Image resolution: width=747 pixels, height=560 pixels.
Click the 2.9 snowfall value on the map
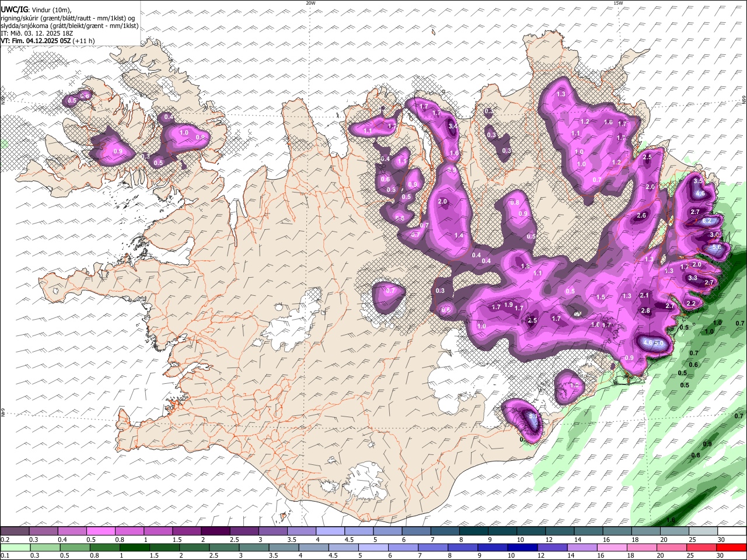[x=451, y=170]
